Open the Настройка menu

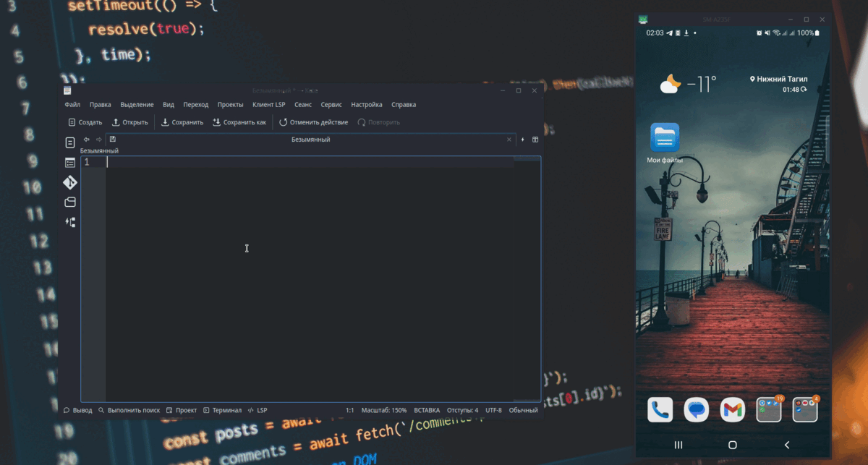point(367,105)
